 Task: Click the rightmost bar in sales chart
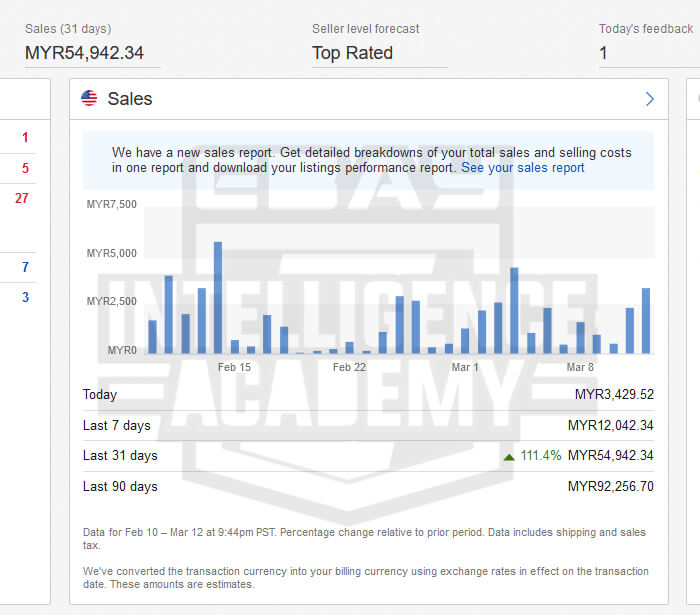pos(646,320)
